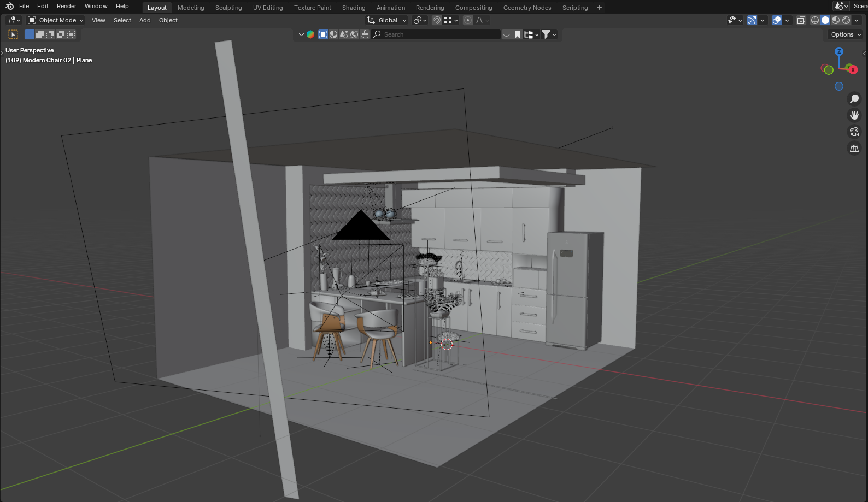Open the Add menu in viewport header
This screenshot has width=868, height=502.
145,20
